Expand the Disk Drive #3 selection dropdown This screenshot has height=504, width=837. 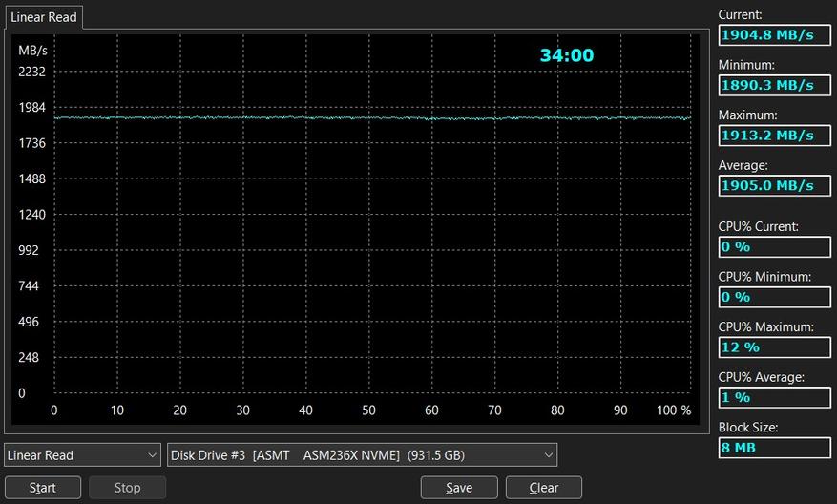[362, 455]
